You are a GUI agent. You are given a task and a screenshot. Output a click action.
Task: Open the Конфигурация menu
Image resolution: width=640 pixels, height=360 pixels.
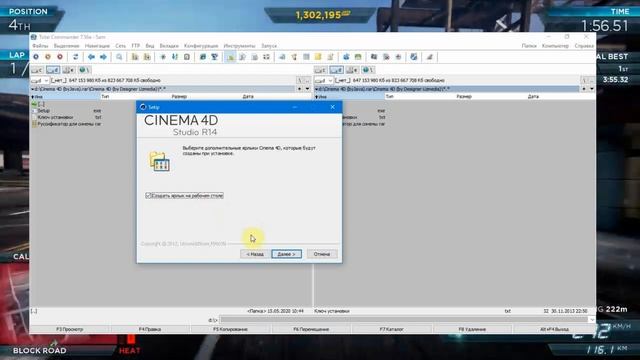coord(201,46)
